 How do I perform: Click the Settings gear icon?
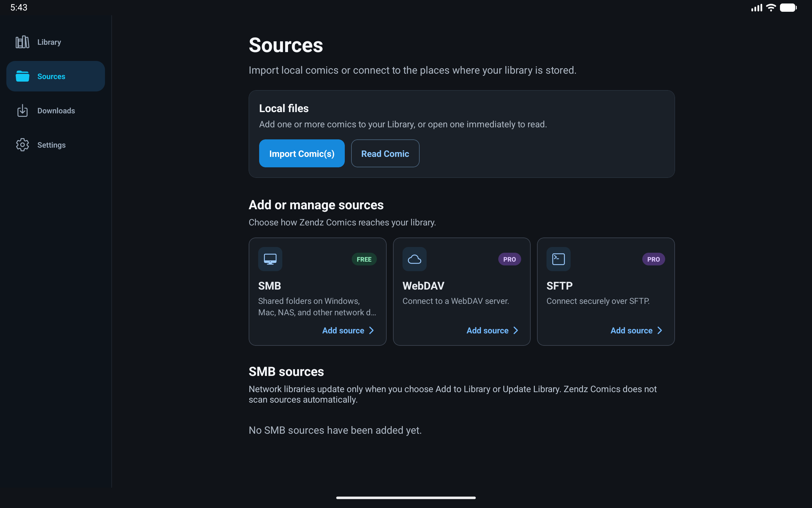pos(23,145)
